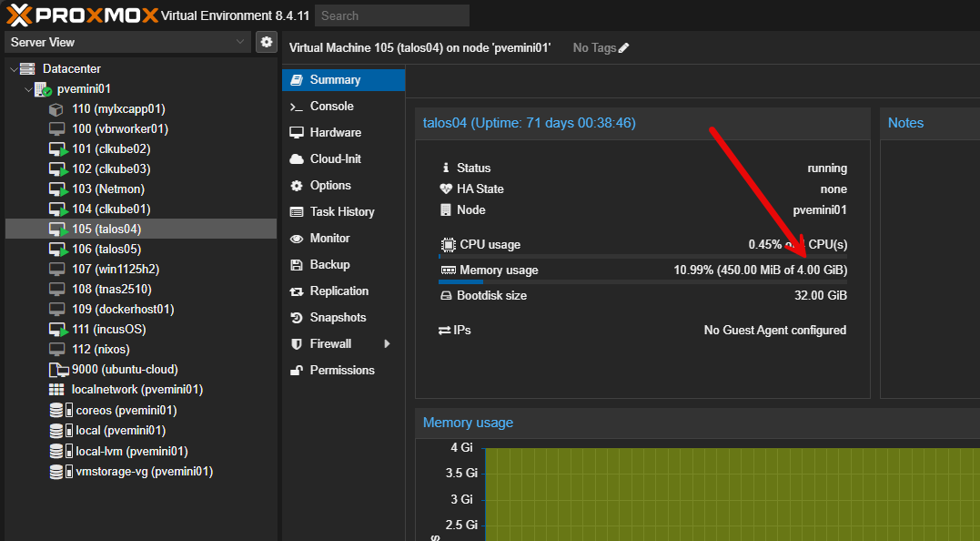Open Task History for the VM
Screen dimensions: 980x541
pos(342,211)
